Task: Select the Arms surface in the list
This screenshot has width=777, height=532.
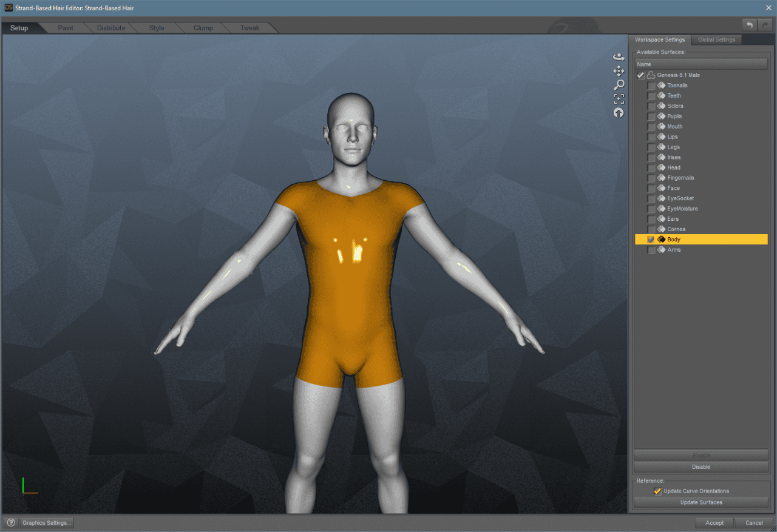Action: click(674, 249)
